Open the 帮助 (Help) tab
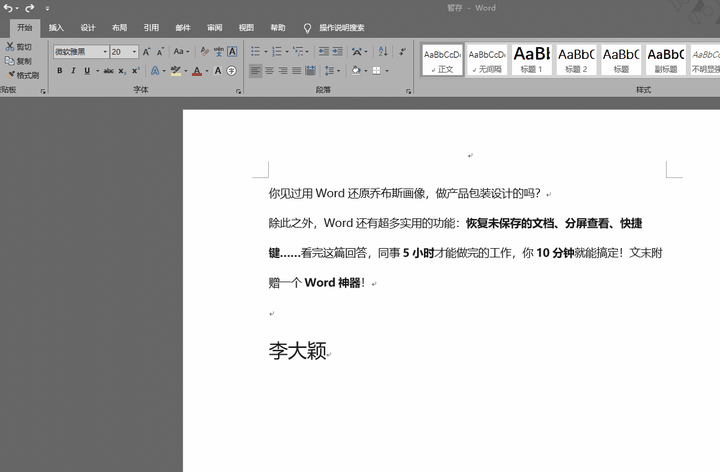This screenshot has height=472, width=720. 278,28
